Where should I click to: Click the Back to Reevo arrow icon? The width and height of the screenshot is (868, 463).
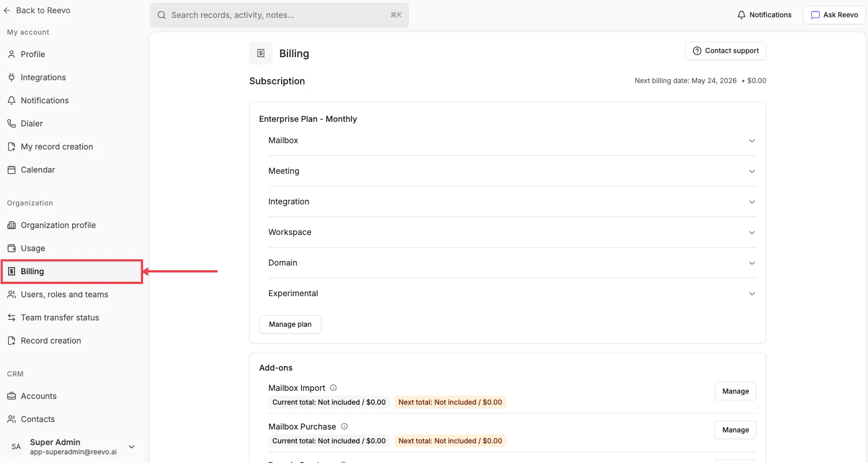pos(7,10)
